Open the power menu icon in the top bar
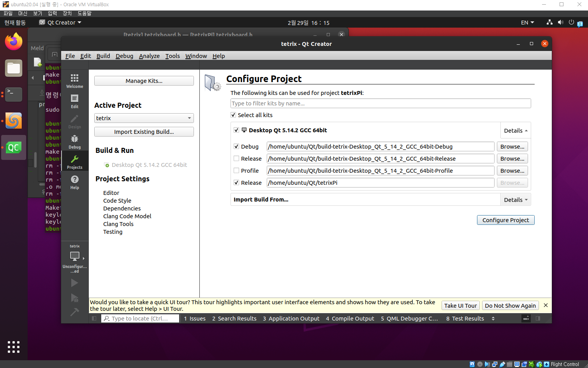The height and width of the screenshot is (368, 588). coord(571,22)
